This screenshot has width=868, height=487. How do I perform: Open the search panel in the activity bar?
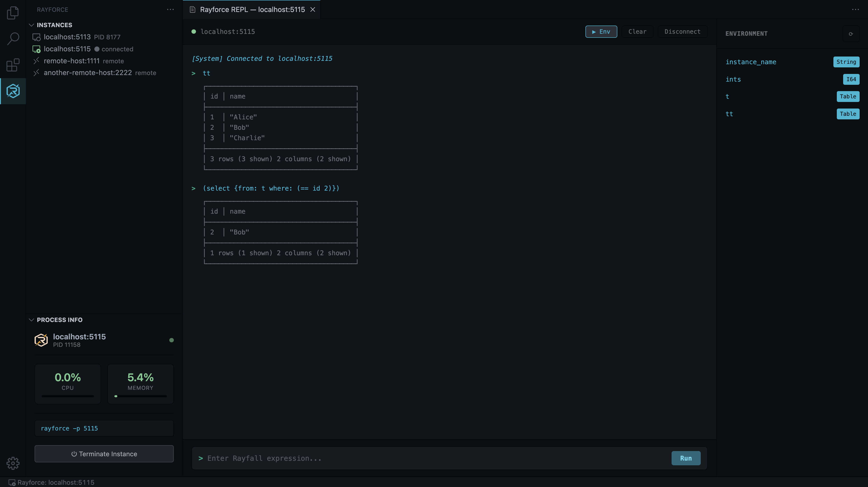click(x=13, y=39)
